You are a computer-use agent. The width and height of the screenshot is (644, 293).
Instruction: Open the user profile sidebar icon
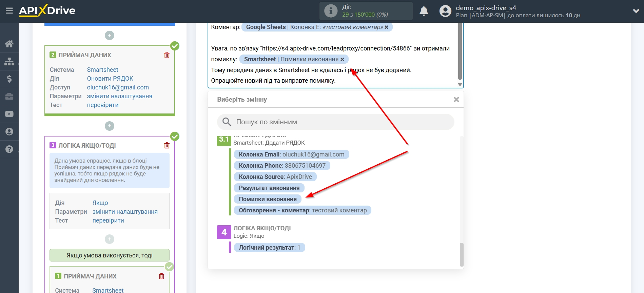click(x=9, y=132)
